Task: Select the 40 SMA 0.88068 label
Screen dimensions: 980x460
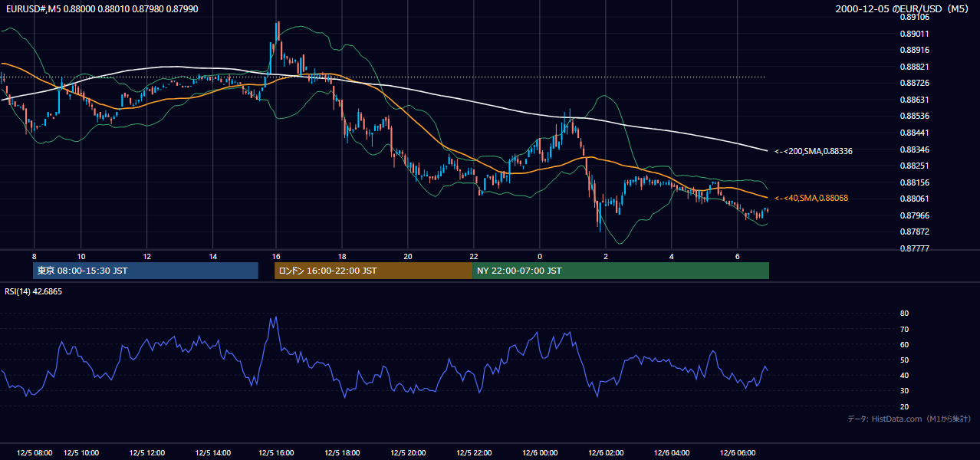Action: 811,198
